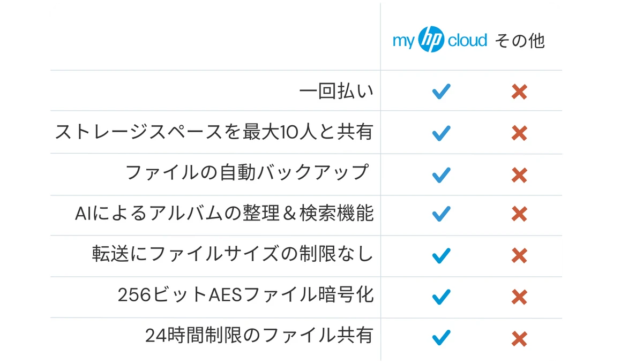Image resolution: width=643 pixels, height=364 pixels.
Task: Click the red cross for file size limit row
Action: point(519,255)
